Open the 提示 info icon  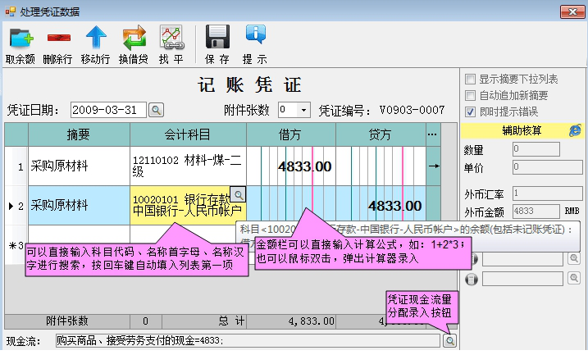[255, 34]
